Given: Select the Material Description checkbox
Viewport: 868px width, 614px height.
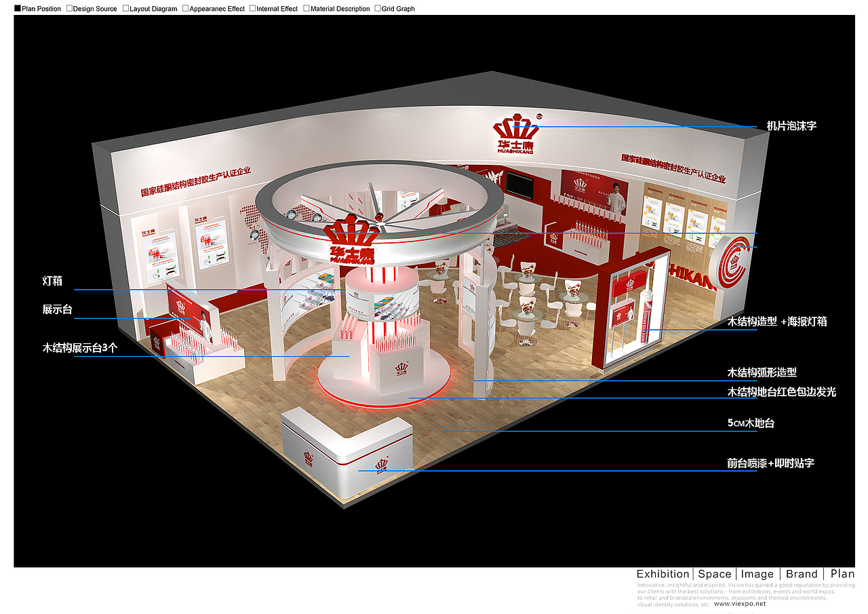Looking at the screenshot, I should click(307, 9).
